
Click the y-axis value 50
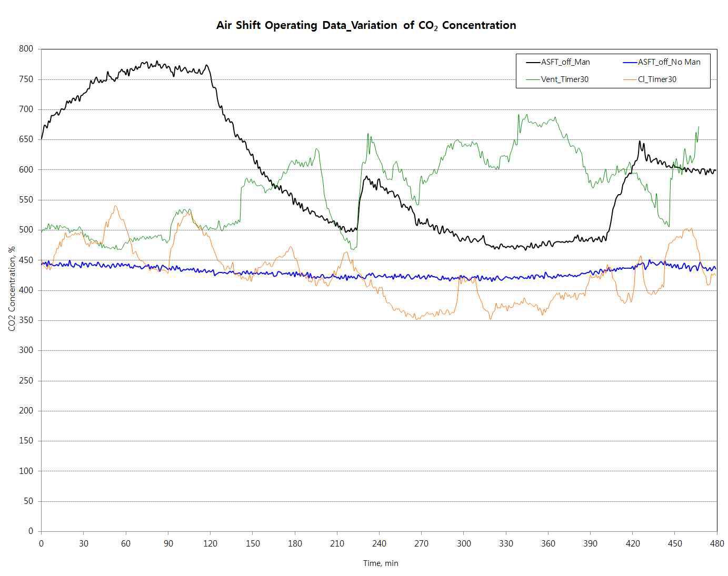click(28, 501)
